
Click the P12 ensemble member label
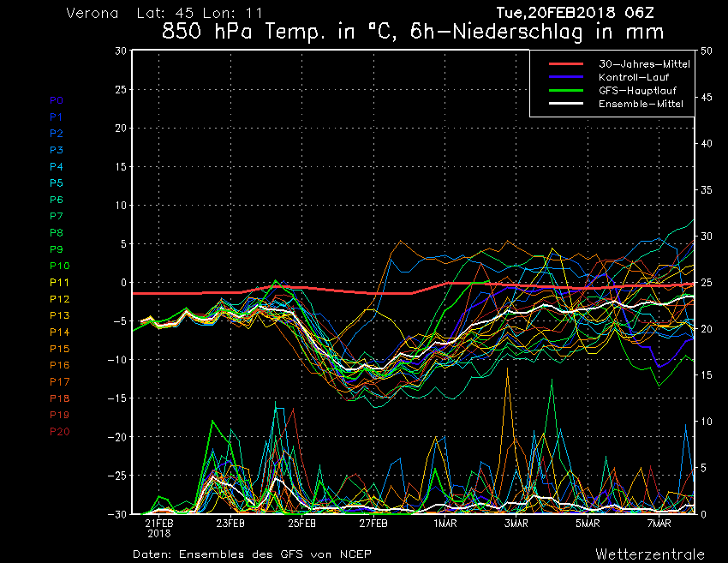(x=59, y=299)
